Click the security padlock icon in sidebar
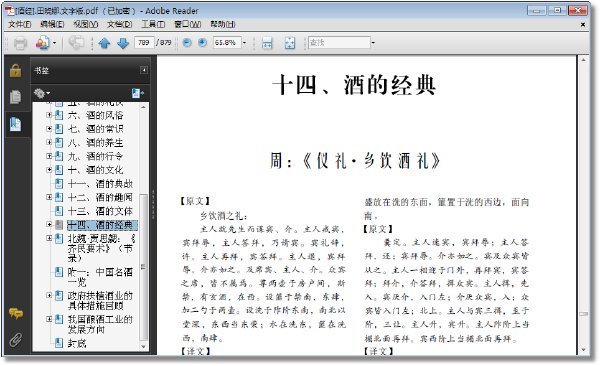The image size is (600, 366). 15,70
